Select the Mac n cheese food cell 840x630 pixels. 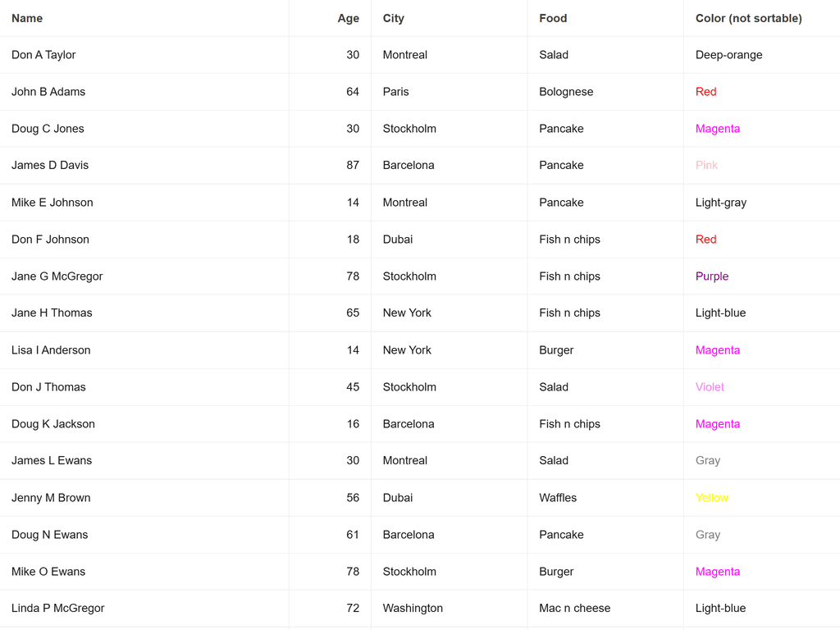(x=574, y=609)
